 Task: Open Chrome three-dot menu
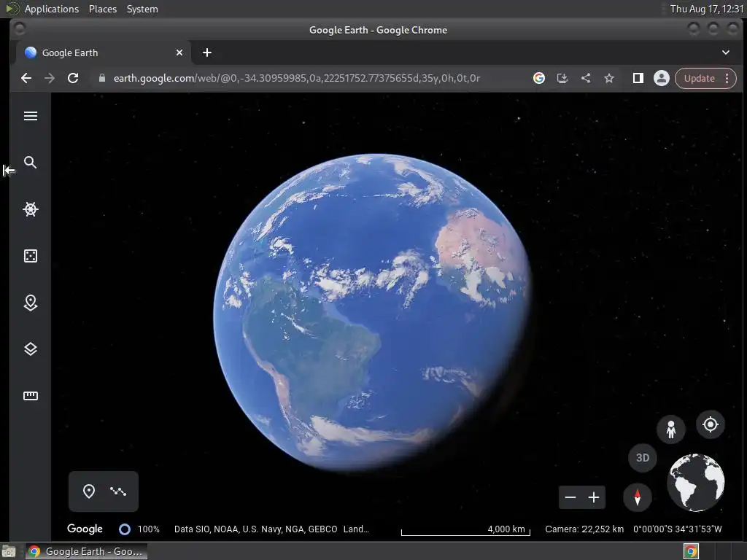(727, 78)
